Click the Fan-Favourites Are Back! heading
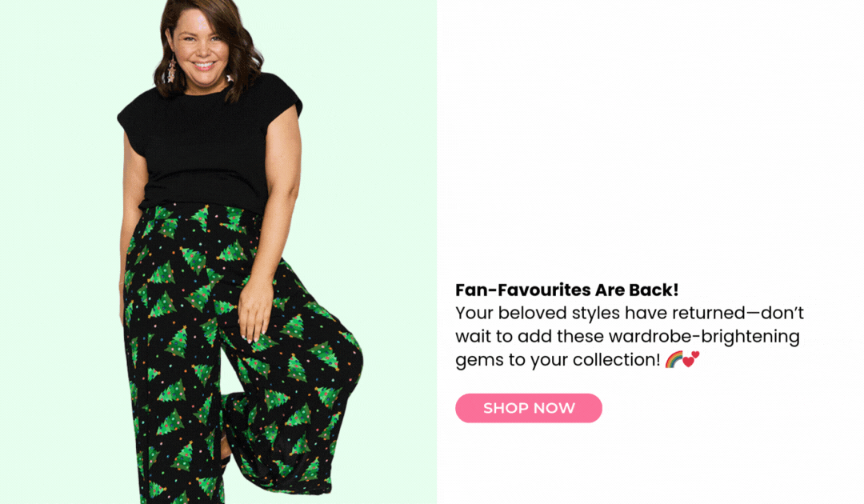This screenshot has width=864, height=504. tap(566, 290)
